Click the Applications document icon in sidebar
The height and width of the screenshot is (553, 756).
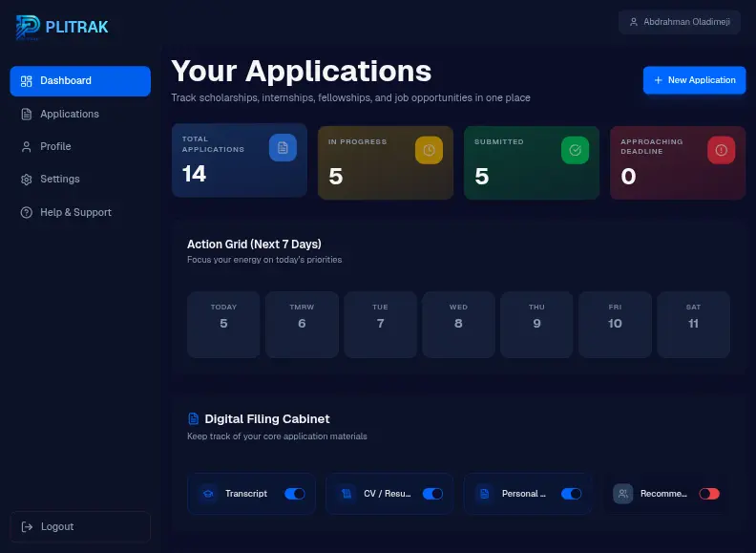[27, 114]
